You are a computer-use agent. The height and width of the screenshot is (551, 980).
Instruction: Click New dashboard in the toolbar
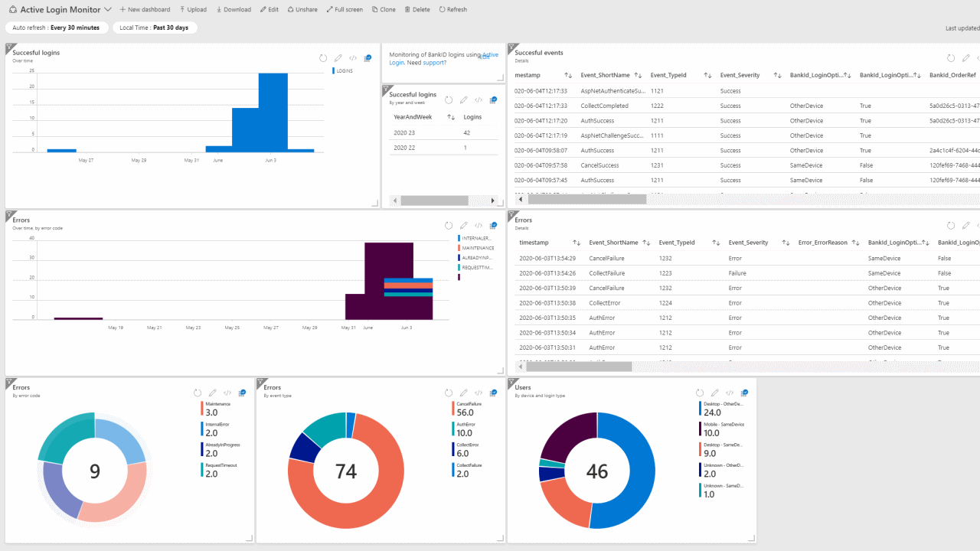[x=145, y=9]
